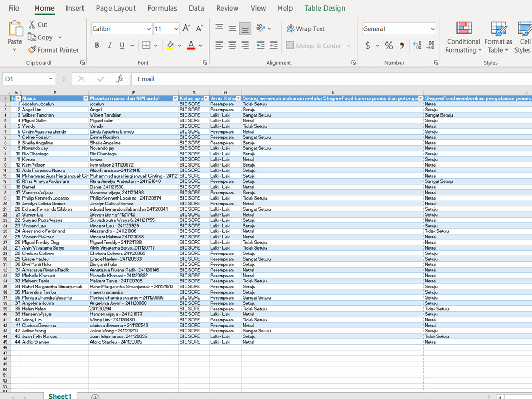Toggle underline formatting

[122, 45]
